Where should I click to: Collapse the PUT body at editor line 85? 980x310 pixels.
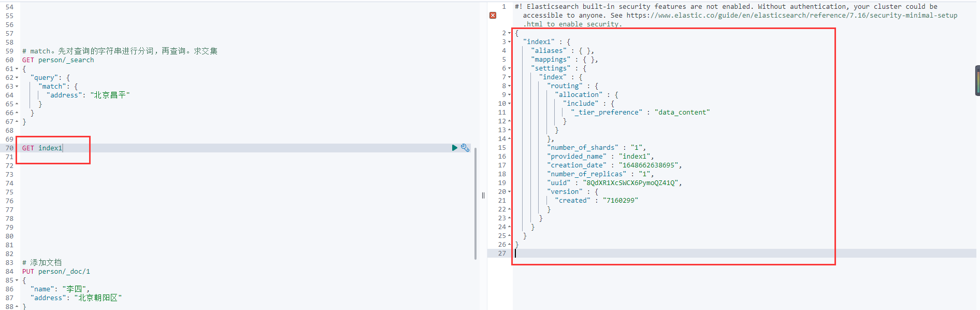[x=17, y=280]
